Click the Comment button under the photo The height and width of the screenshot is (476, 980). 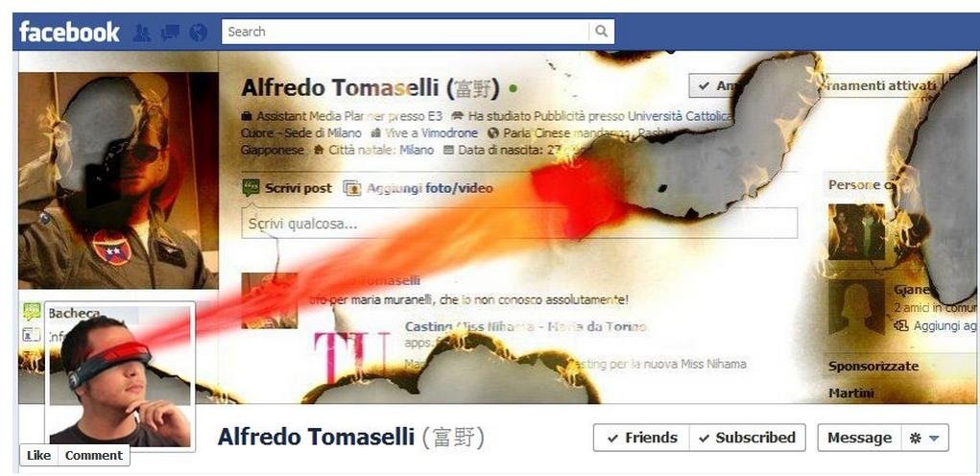point(94,456)
